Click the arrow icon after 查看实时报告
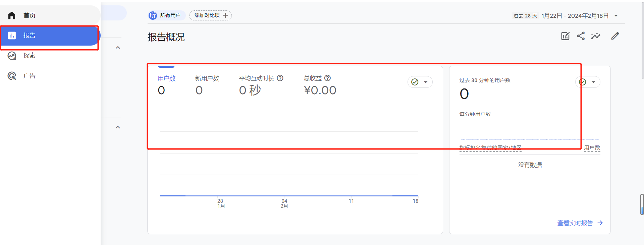The width and height of the screenshot is (644, 245). [600, 223]
